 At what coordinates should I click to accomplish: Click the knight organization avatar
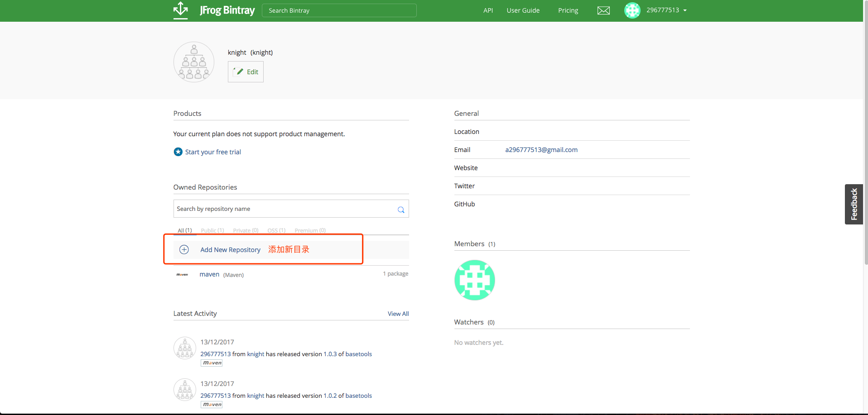tap(194, 62)
